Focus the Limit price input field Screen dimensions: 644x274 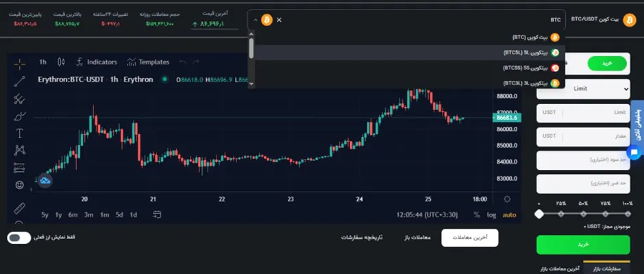point(583,113)
